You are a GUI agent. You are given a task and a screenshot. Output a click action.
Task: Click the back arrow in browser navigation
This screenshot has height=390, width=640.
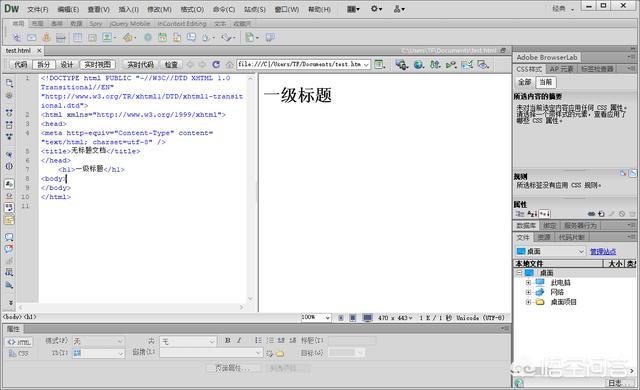[x=190, y=64]
